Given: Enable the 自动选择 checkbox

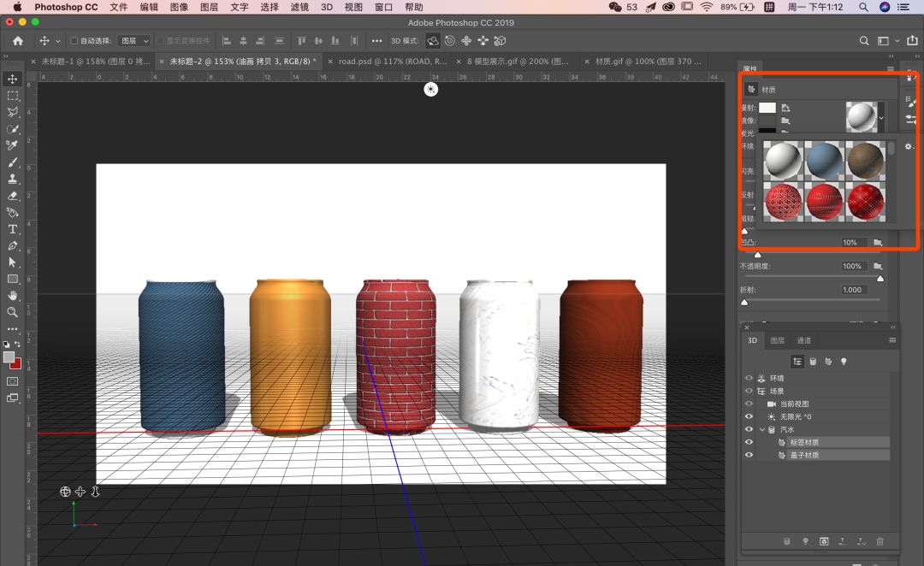Looking at the screenshot, I should click(x=74, y=41).
